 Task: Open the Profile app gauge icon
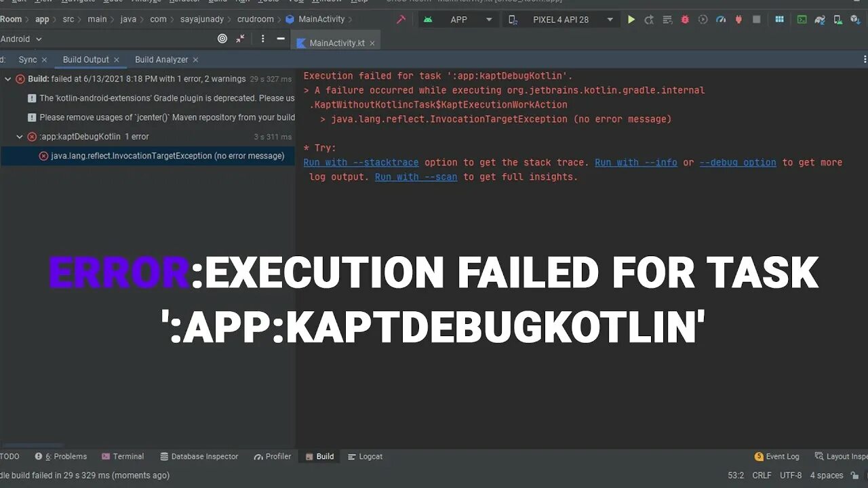[x=721, y=20]
